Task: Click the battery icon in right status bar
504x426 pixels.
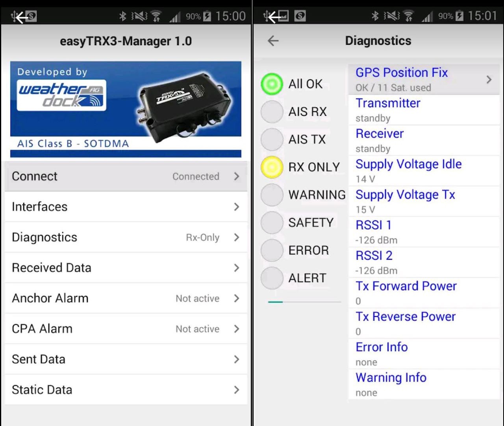Action: pyautogui.click(x=460, y=16)
